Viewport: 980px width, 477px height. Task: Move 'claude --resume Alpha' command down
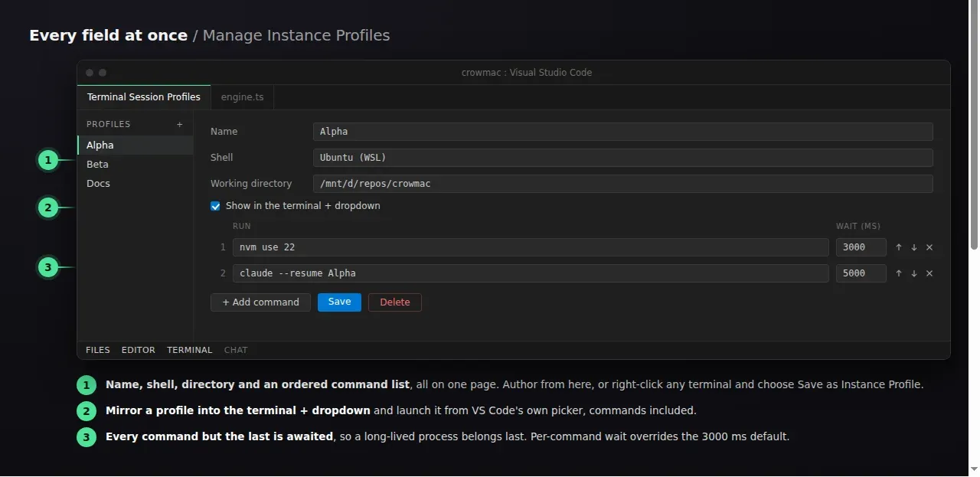[914, 273]
